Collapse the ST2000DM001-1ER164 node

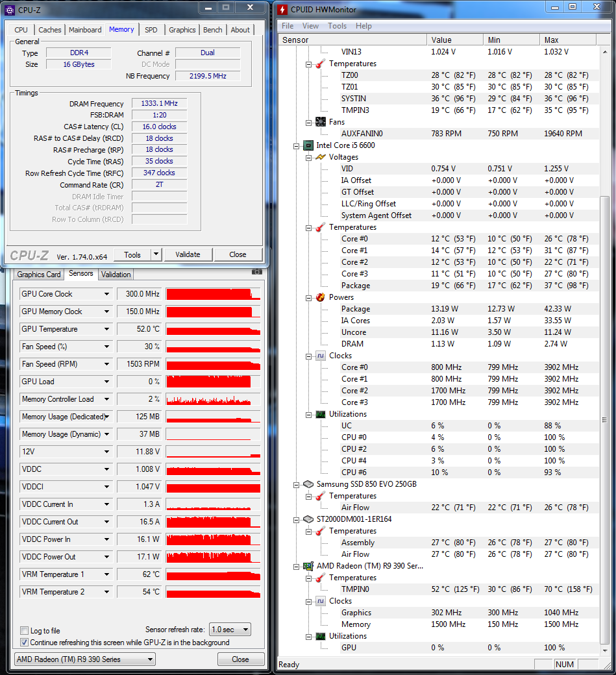tap(296, 520)
